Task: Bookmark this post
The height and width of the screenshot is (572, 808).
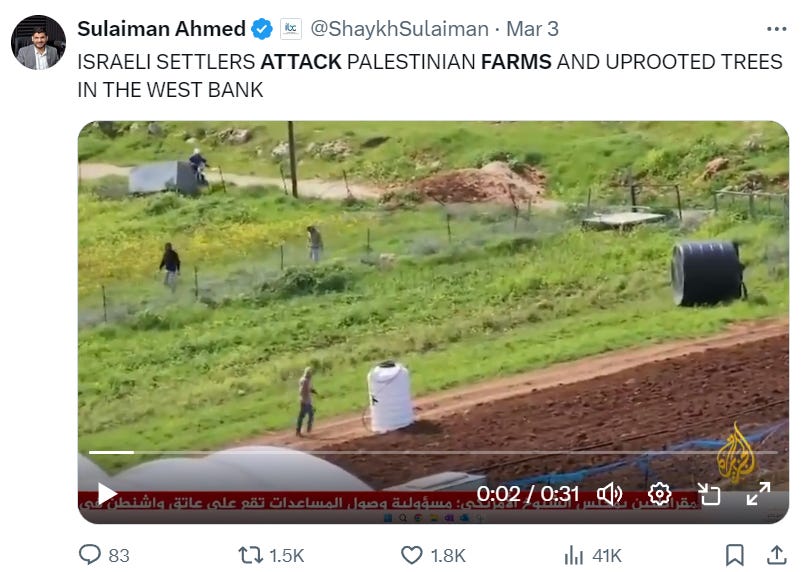Action: pyautogui.click(x=735, y=555)
